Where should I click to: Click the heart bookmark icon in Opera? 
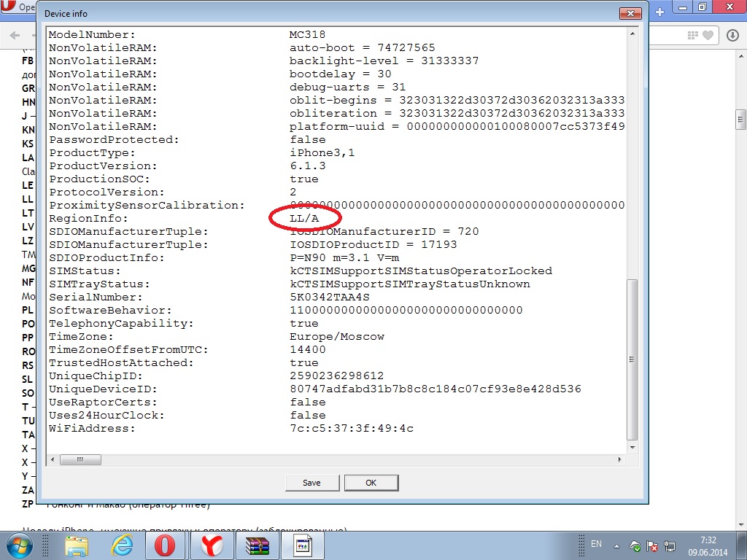(x=708, y=35)
